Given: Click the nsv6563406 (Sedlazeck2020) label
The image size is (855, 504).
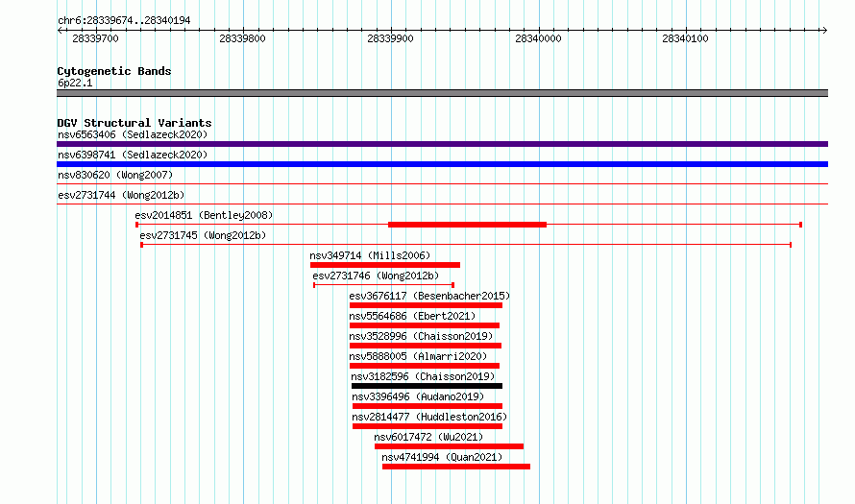Looking at the screenshot, I should (x=133, y=134).
